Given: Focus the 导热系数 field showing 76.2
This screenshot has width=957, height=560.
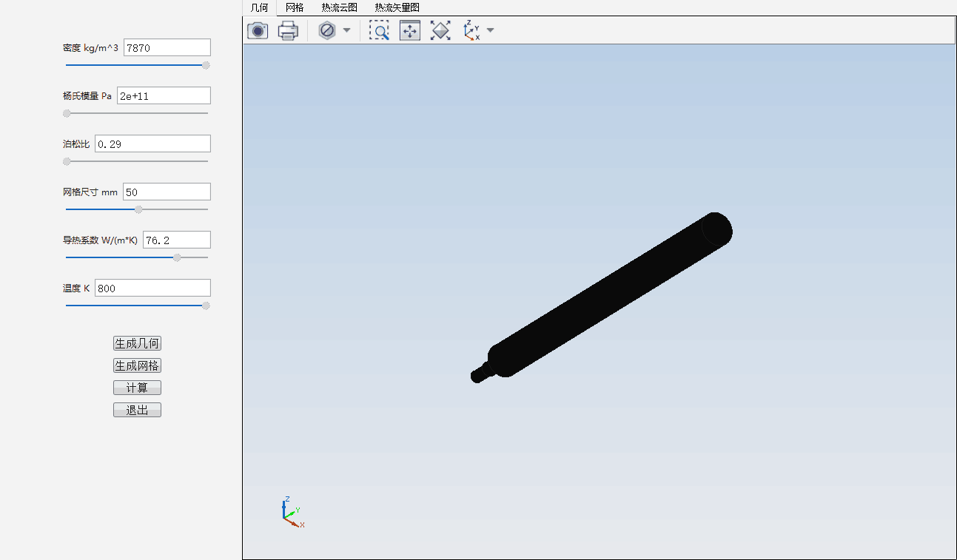Looking at the screenshot, I should click(x=177, y=240).
